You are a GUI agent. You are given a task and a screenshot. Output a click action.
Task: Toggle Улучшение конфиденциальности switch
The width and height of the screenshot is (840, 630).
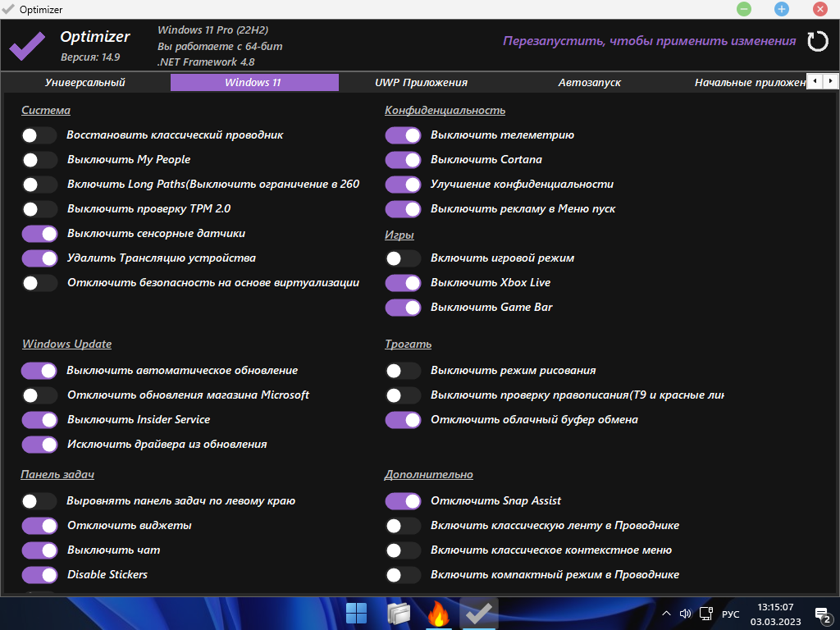tap(403, 185)
